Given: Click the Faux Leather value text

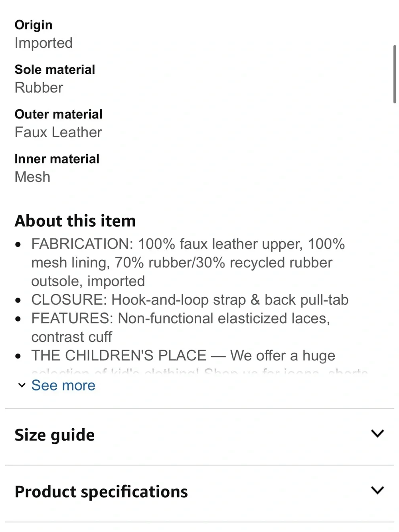Looking at the screenshot, I should [58, 132].
